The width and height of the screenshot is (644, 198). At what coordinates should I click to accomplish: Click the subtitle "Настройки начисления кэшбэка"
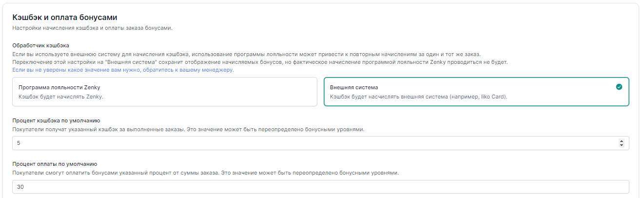pos(92,28)
